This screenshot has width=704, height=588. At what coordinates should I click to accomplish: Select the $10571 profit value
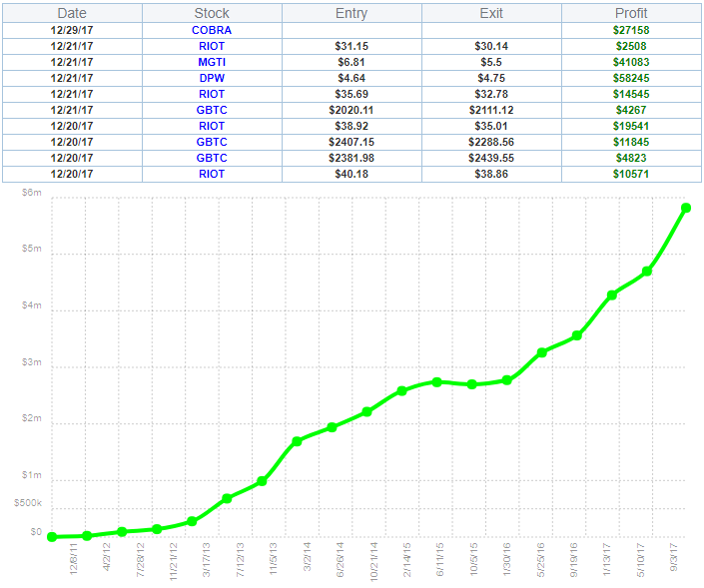click(x=631, y=174)
